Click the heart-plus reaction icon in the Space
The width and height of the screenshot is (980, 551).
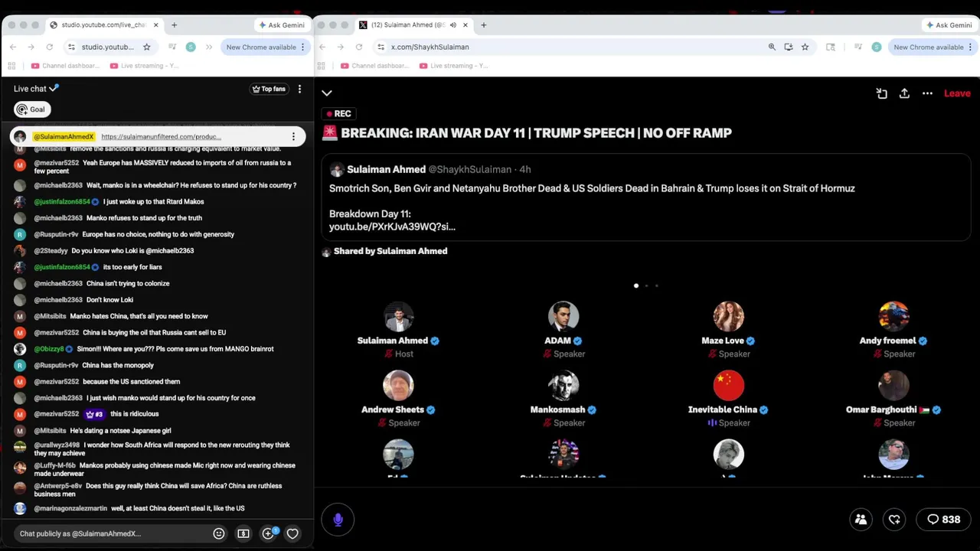tap(894, 519)
